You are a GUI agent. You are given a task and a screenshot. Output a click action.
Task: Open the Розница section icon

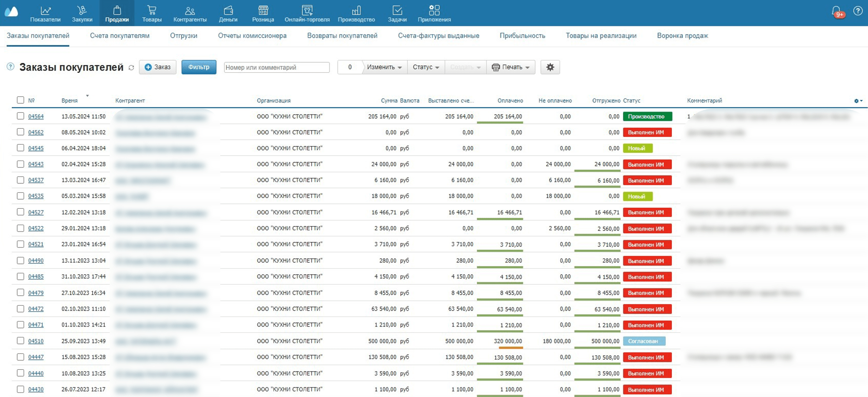(x=263, y=10)
